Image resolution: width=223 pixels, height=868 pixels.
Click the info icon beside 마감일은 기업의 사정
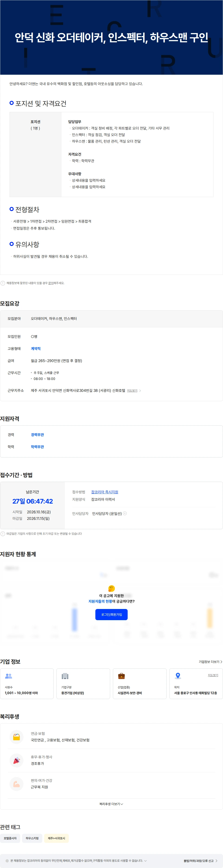(3, 534)
